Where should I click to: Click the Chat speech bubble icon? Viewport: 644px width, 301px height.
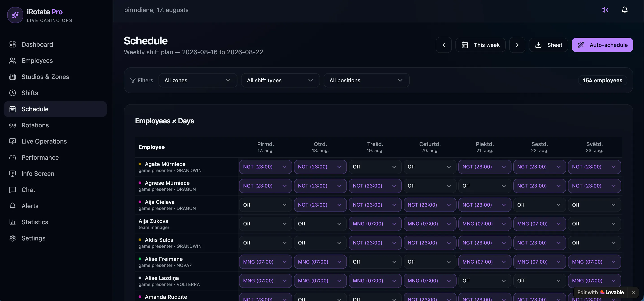pyautogui.click(x=13, y=190)
